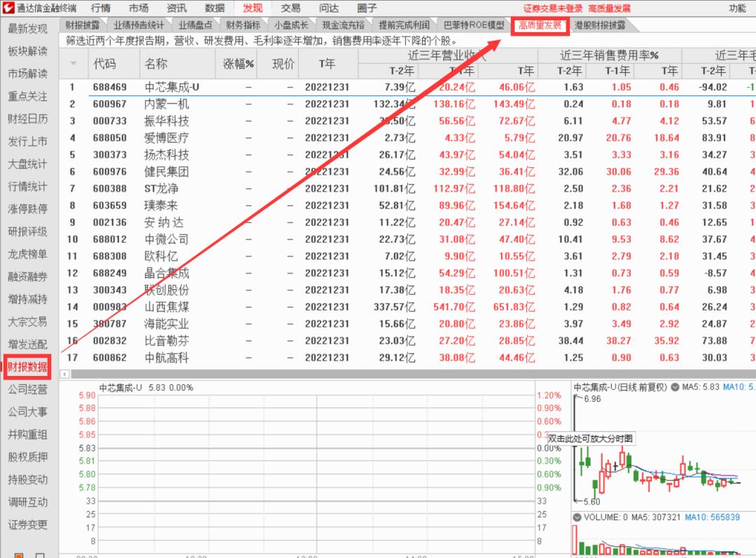This screenshot has width=756, height=558.
Task: Click the 通达信 red logo icon
Action: tap(8, 8)
